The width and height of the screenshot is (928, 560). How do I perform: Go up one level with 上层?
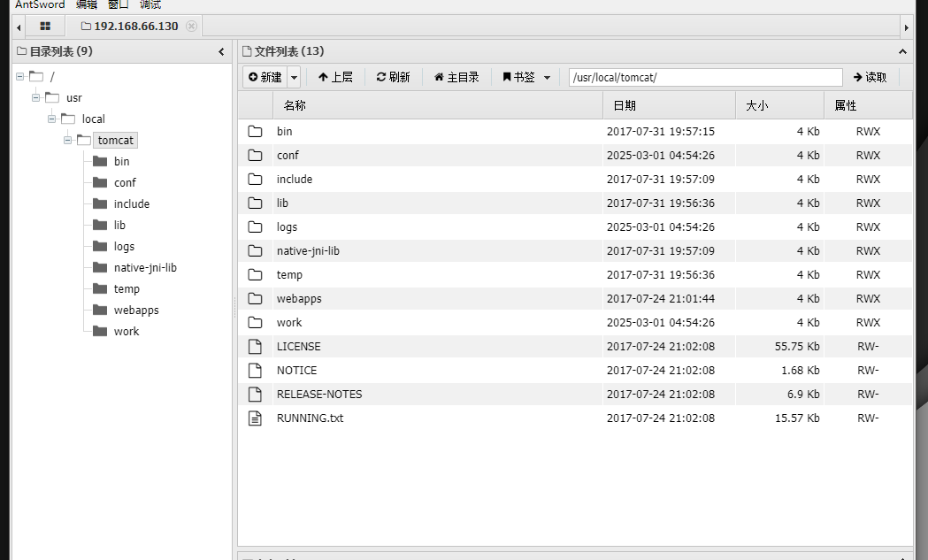(x=335, y=77)
